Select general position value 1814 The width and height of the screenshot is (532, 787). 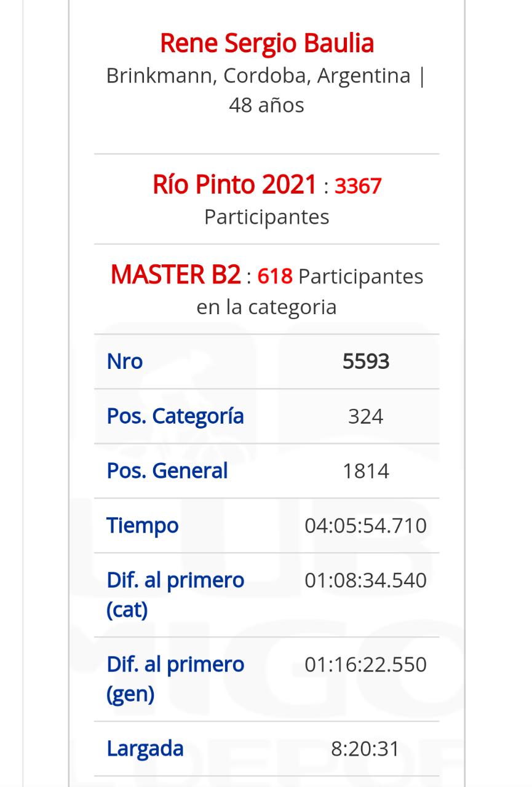366,472
